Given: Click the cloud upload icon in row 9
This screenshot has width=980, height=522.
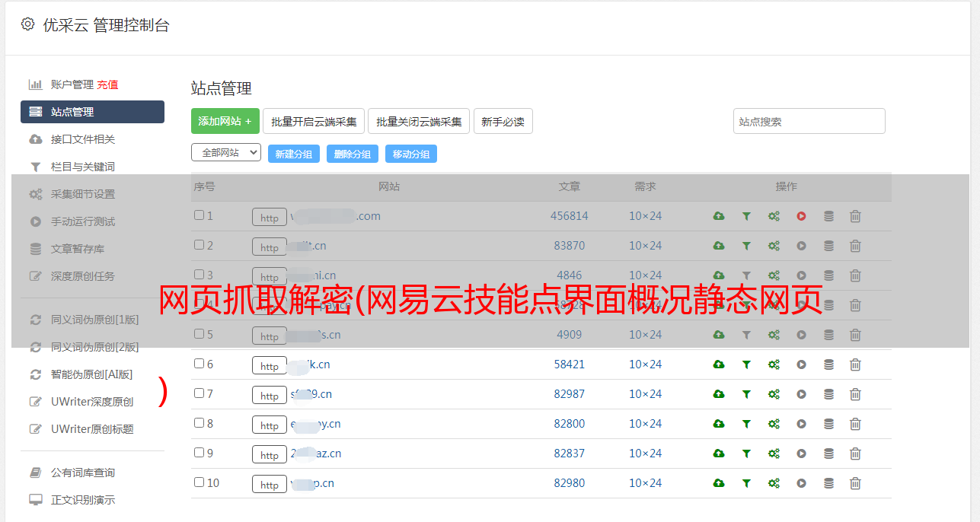Looking at the screenshot, I should [719, 454].
